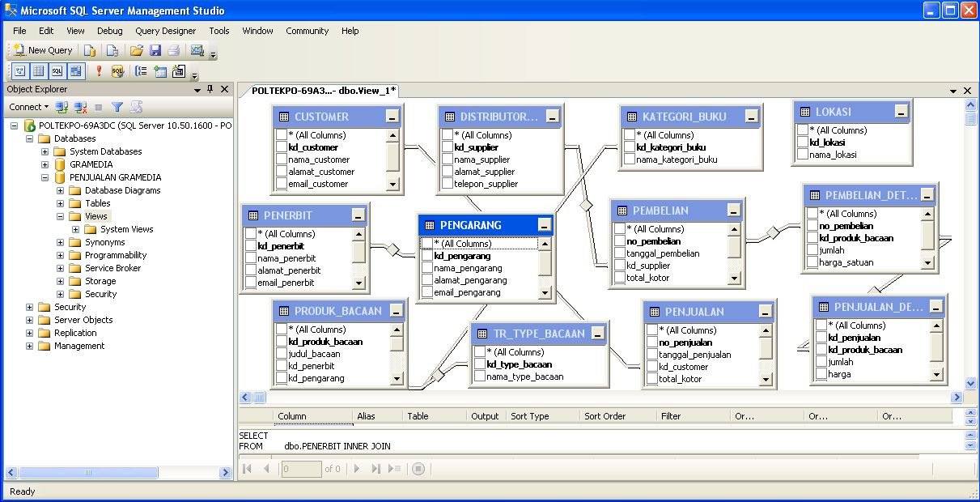Open the Query Designer menu
980x502 pixels.
coord(166,31)
